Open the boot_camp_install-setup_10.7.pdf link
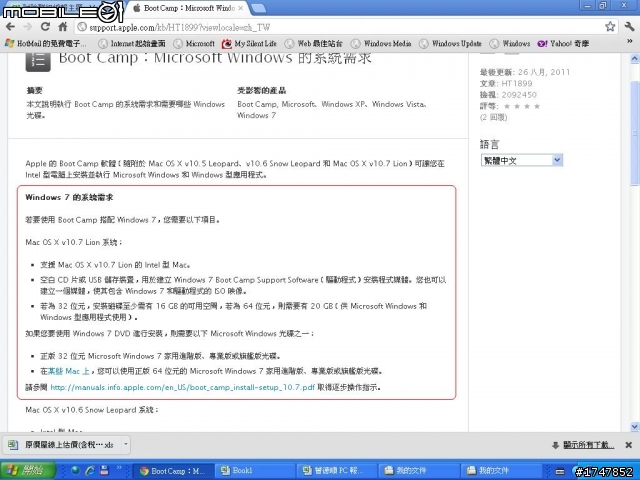 182,387
